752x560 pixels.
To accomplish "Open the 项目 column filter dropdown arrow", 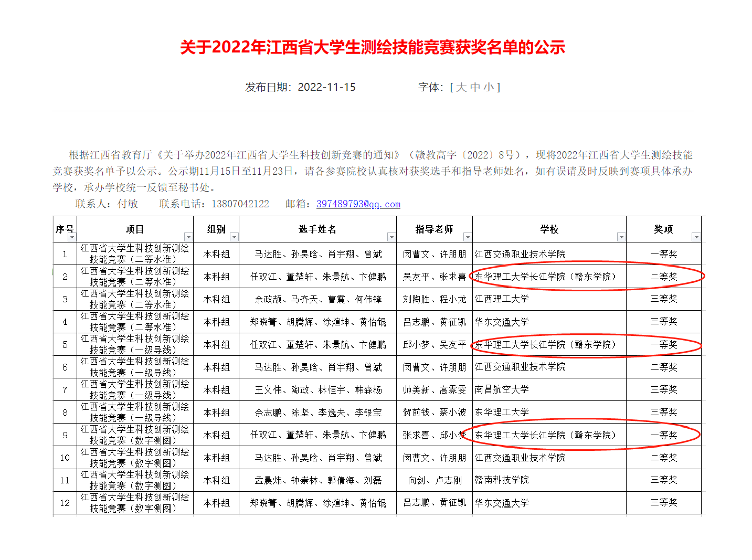I will coord(188,237).
